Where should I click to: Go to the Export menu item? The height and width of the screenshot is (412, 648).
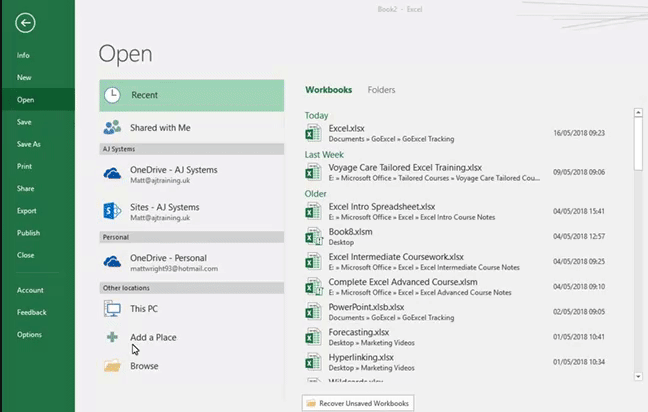26,211
